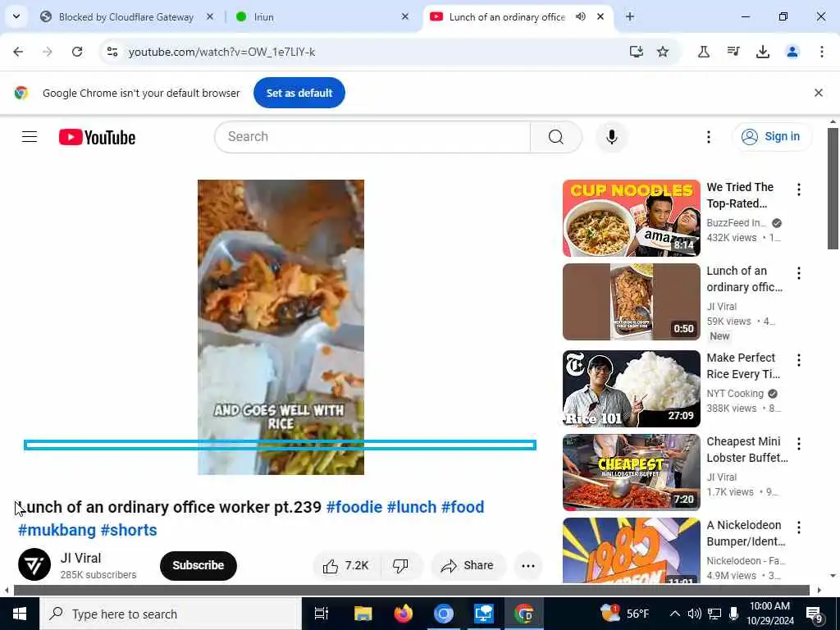
Task: Click the YouTube Search input field
Action: point(372,137)
